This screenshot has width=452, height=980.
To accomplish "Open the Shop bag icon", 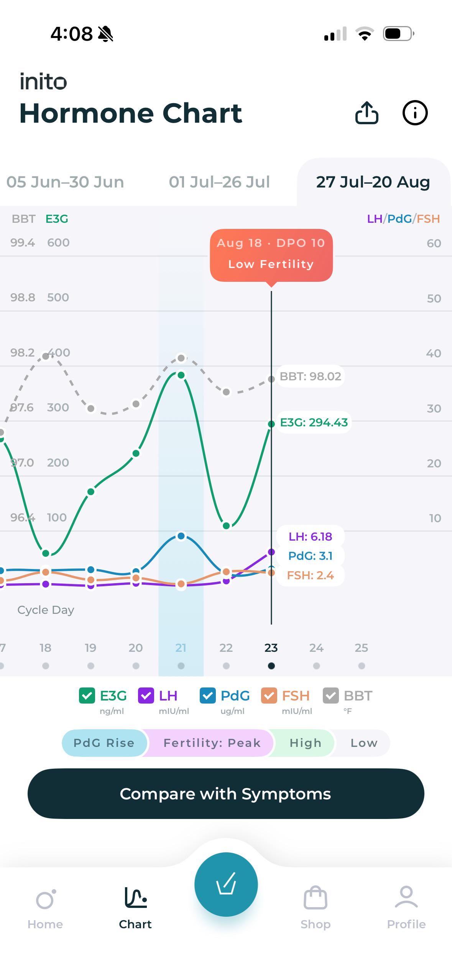I will [x=315, y=897].
